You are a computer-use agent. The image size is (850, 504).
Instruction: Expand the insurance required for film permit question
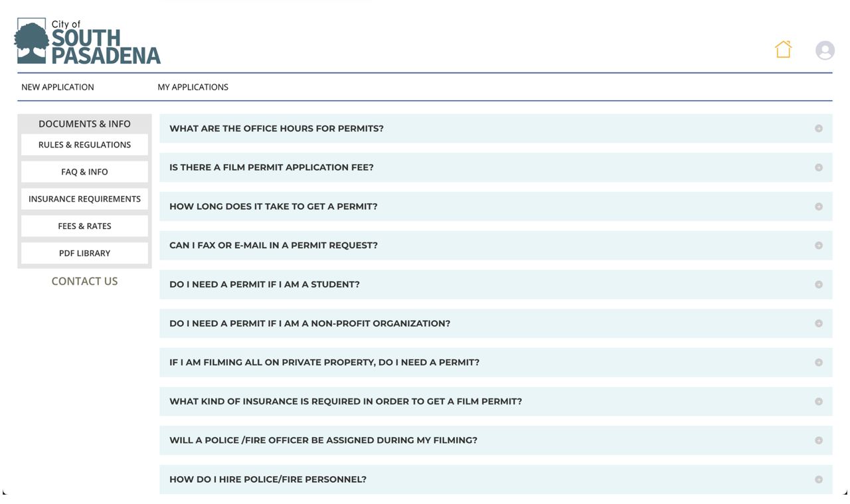pos(345,402)
